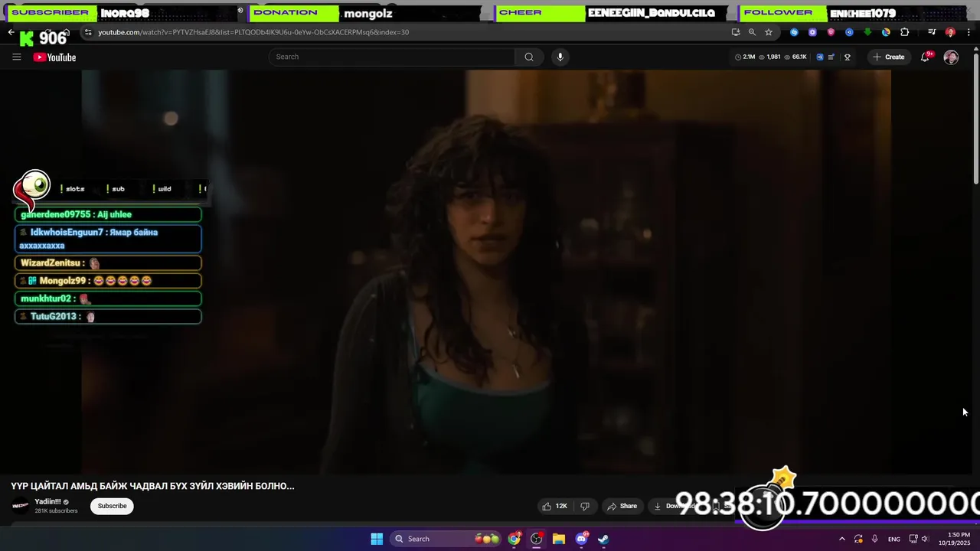Open Discord from the taskbar
Screen dimensions: 980x551
pos(581,539)
